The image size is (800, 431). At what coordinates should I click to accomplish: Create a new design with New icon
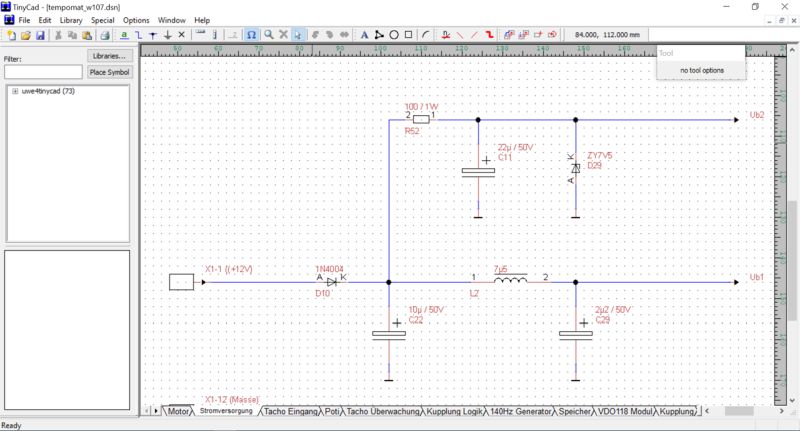pyautogui.click(x=11, y=35)
